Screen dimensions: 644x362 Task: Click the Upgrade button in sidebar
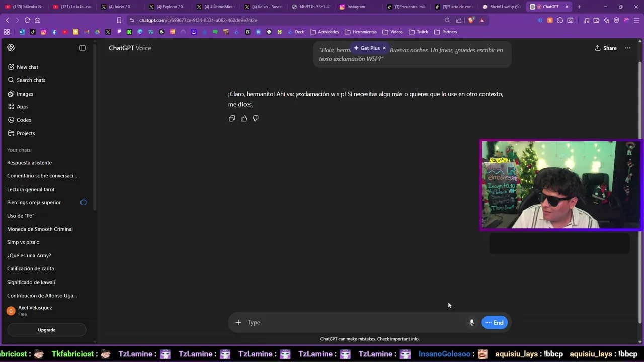click(x=47, y=330)
